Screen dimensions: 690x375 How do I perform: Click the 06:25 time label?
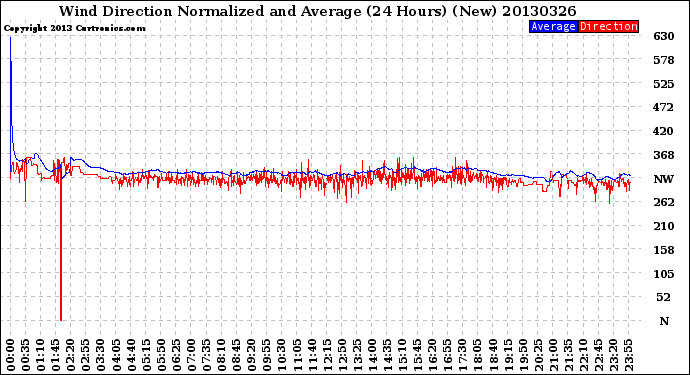tap(176, 355)
